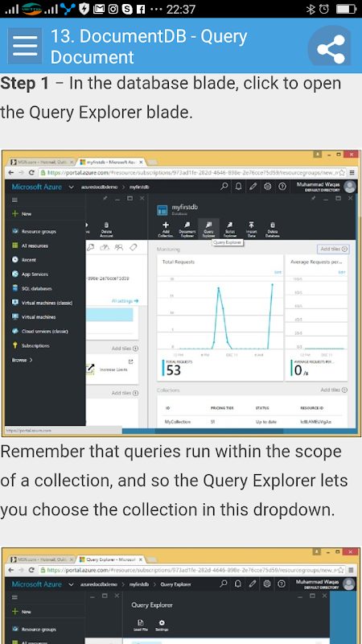Viewport: 362px width, 644px height.
Task: Click Query Explorer icon in myfirstdb blade
Action: coord(208,229)
